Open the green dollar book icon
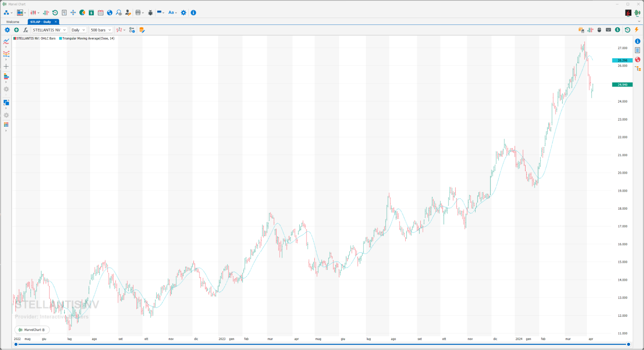Viewport: 644px width, 350px height. (x=91, y=13)
